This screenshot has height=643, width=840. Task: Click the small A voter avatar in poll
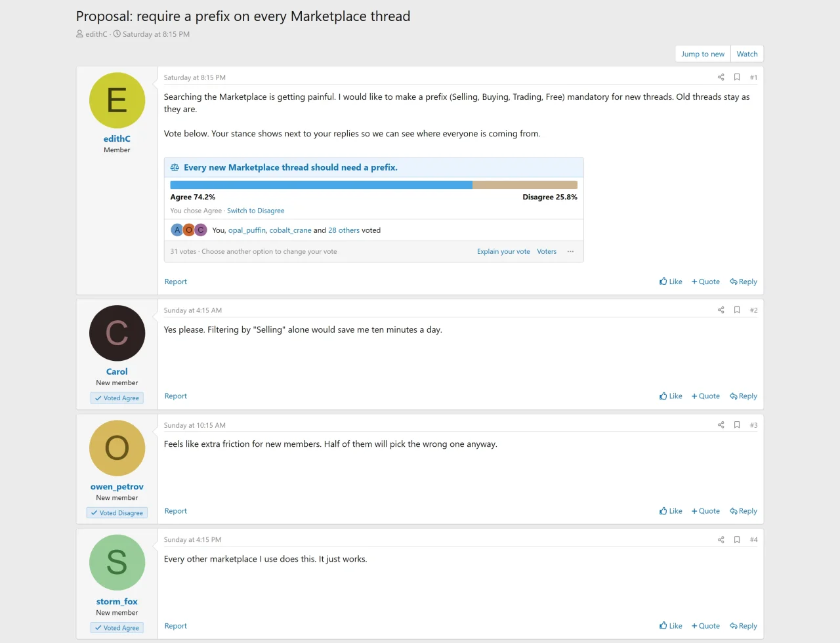[x=177, y=230]
